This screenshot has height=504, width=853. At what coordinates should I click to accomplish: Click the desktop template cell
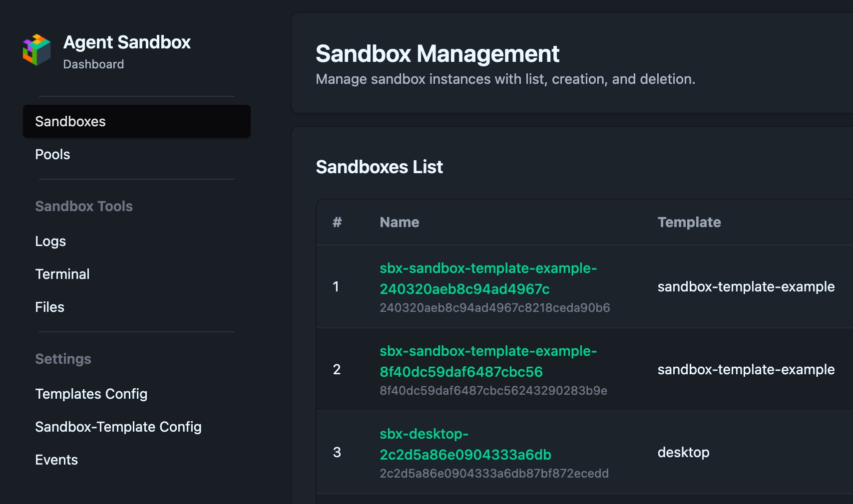[x=683, y=452]
